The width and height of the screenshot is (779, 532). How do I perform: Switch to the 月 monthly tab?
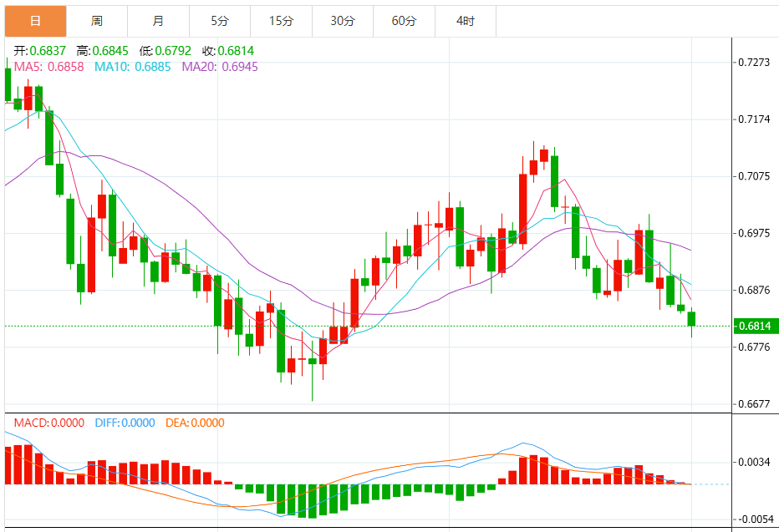pos(158,21)
